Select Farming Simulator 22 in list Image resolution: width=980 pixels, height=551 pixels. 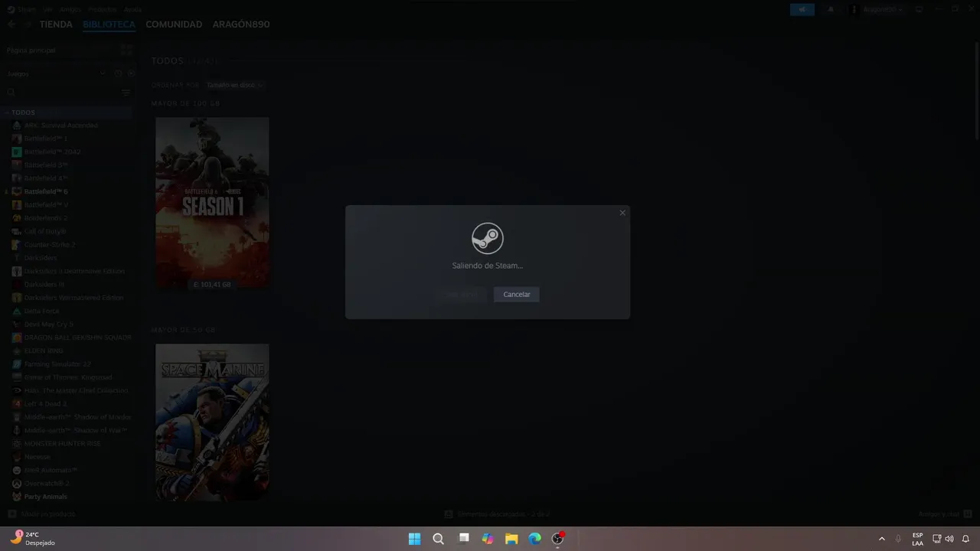pos(57,364)
